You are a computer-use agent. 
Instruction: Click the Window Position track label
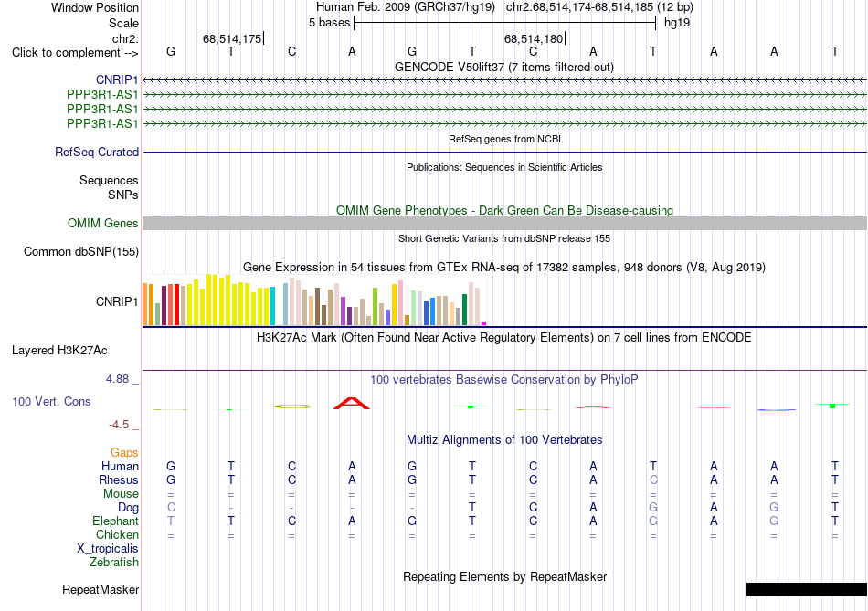point(95,7)
